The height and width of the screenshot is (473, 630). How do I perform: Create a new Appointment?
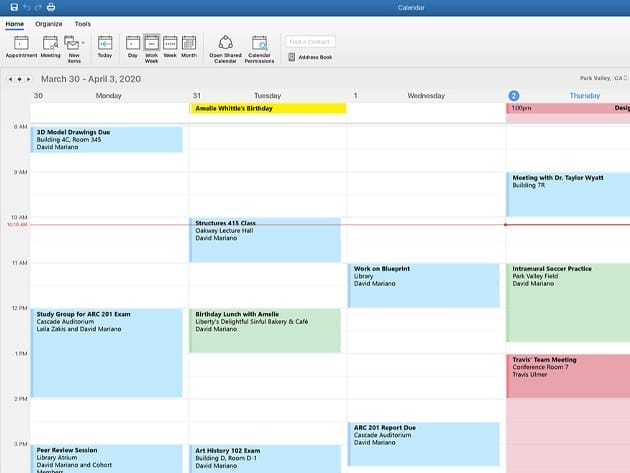[x=21, y=46]
